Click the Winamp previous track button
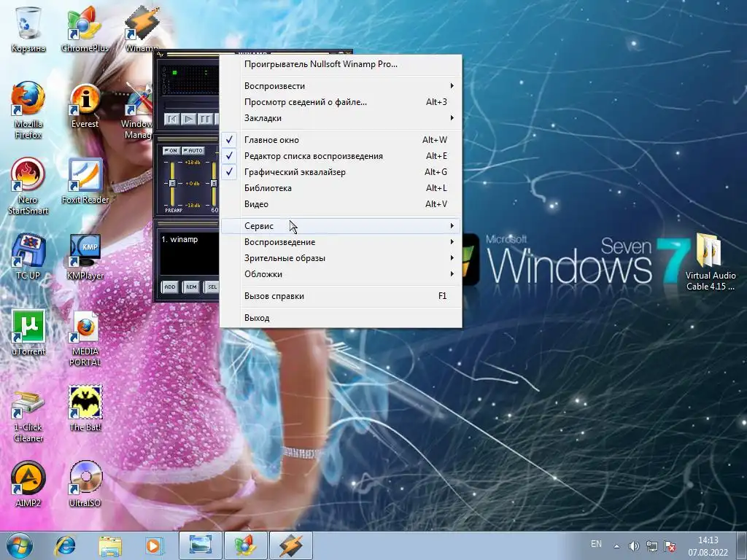The image size is (747, 560). (x=172, y=119)
